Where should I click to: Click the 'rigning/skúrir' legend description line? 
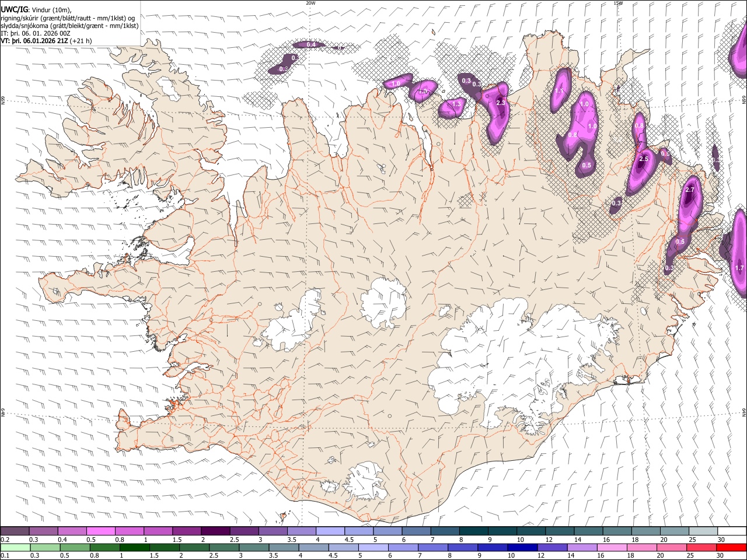pos(68,17)
